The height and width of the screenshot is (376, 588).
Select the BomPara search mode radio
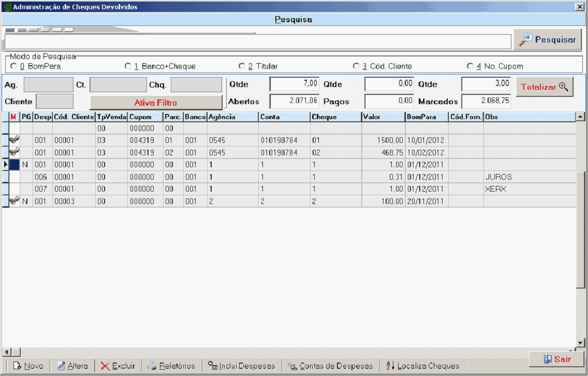pos(13,66)
